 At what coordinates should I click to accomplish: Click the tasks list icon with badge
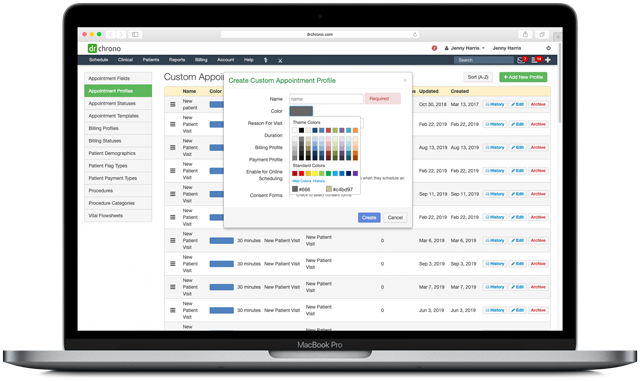click(x=534, y=60)
